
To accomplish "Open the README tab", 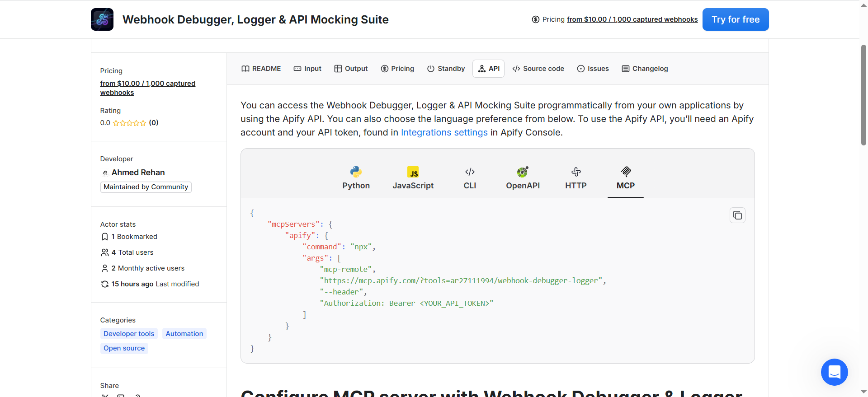I will 261,69.
